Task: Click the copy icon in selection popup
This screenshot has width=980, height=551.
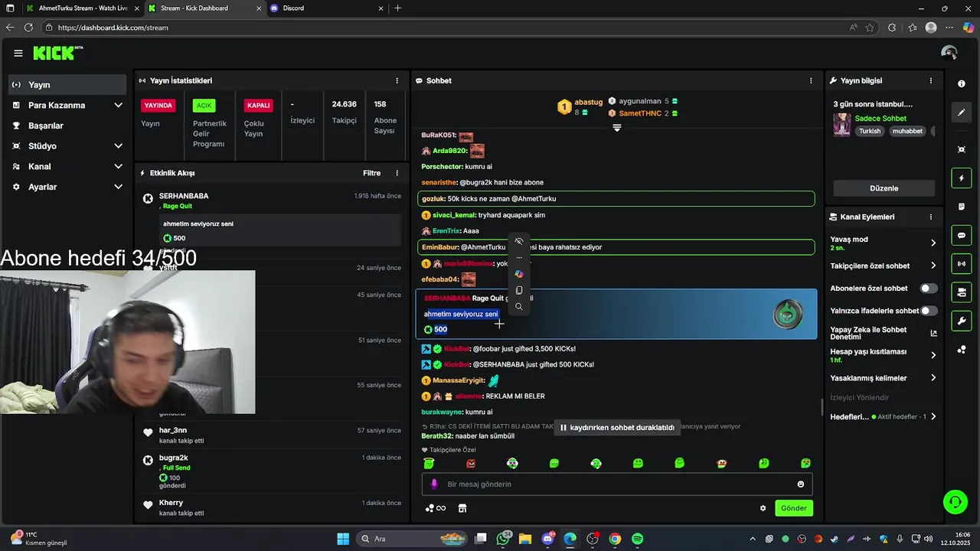Action: click(x=519, y=290)
